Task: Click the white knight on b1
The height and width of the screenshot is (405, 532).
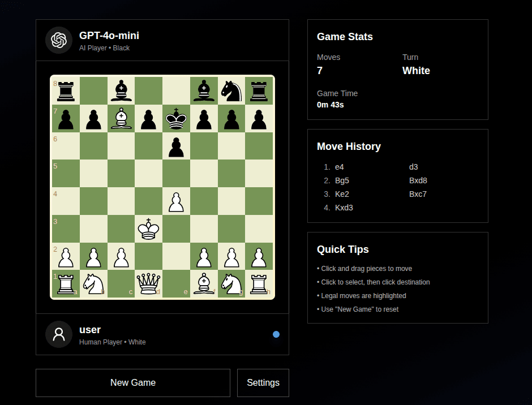Action: pyautogui.click(x=93, y=284)
